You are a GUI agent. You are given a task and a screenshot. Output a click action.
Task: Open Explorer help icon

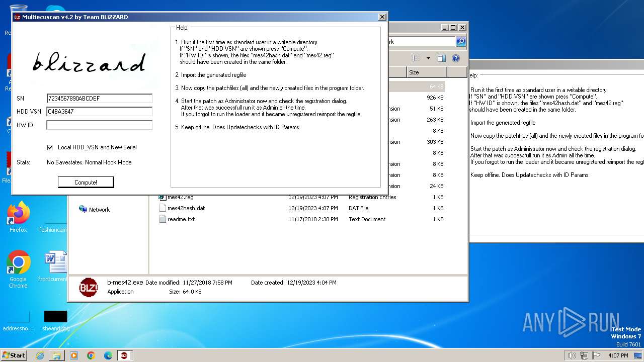point(456,58)
